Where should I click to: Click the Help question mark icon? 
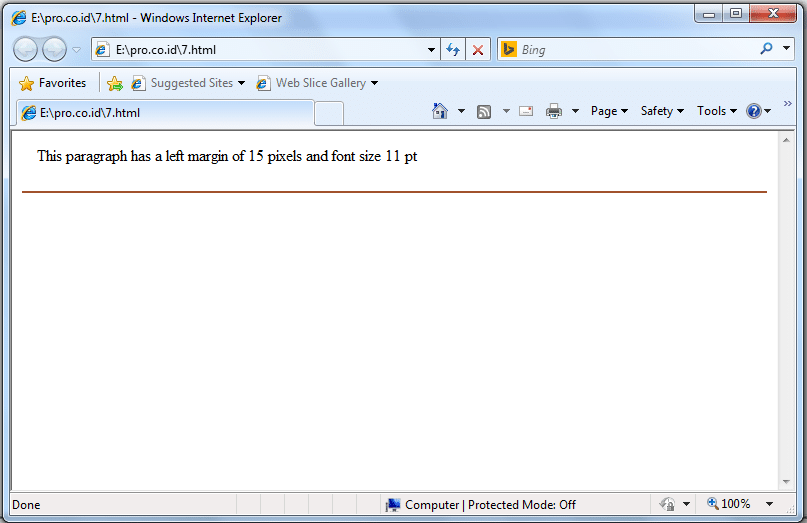click(754, 111)
